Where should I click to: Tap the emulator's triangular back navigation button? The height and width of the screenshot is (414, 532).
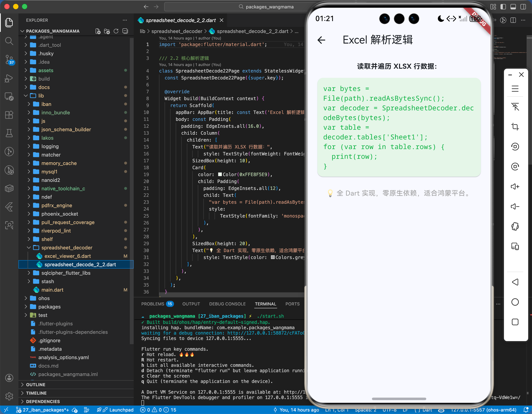[515, 282]
